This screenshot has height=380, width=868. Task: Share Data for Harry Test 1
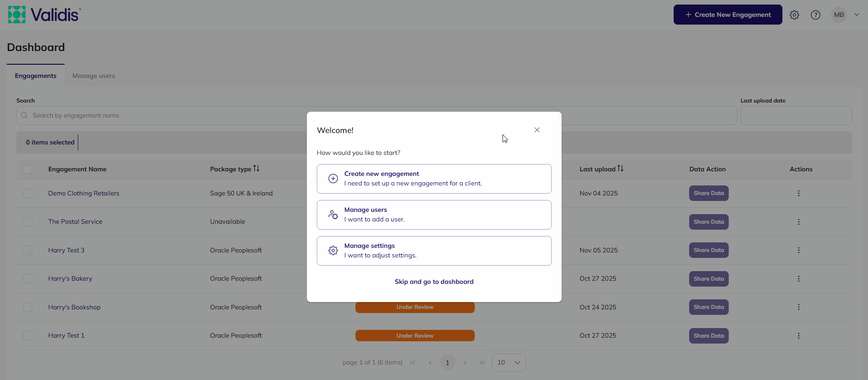click(709, 336)
